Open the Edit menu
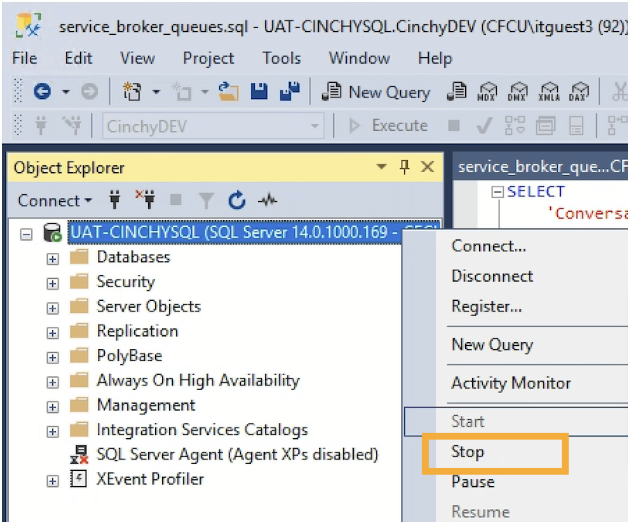This screenshot has height=522, width=628. pos(78,58)
